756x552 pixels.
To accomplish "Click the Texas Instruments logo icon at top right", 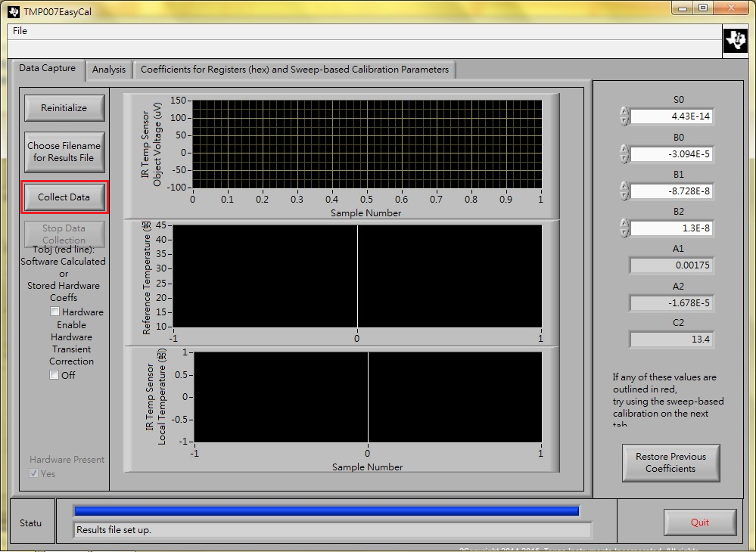I will 736,41.
